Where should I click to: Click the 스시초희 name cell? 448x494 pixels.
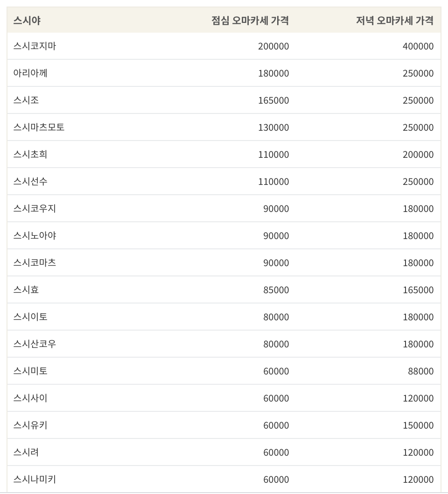tap(30, 155)
